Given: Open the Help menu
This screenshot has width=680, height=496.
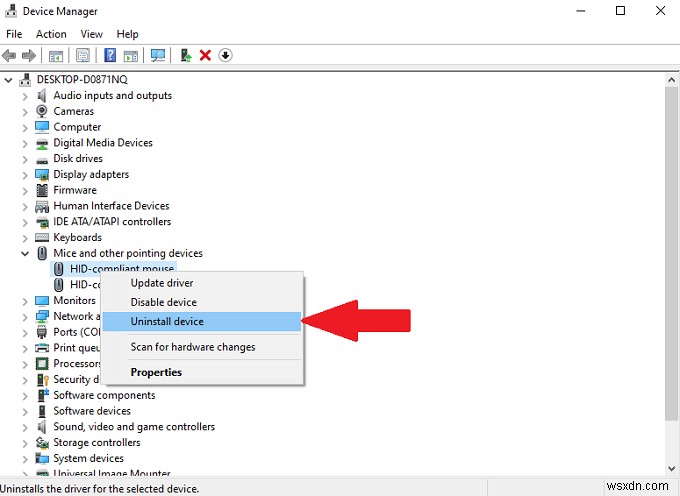Looking at the screenshot, I should coord(128,34).
